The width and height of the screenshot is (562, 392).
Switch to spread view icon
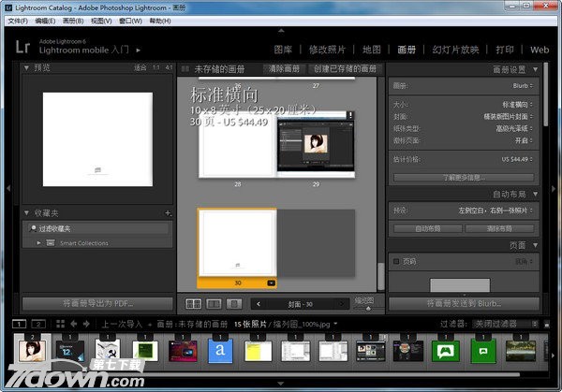click(213, 303)
